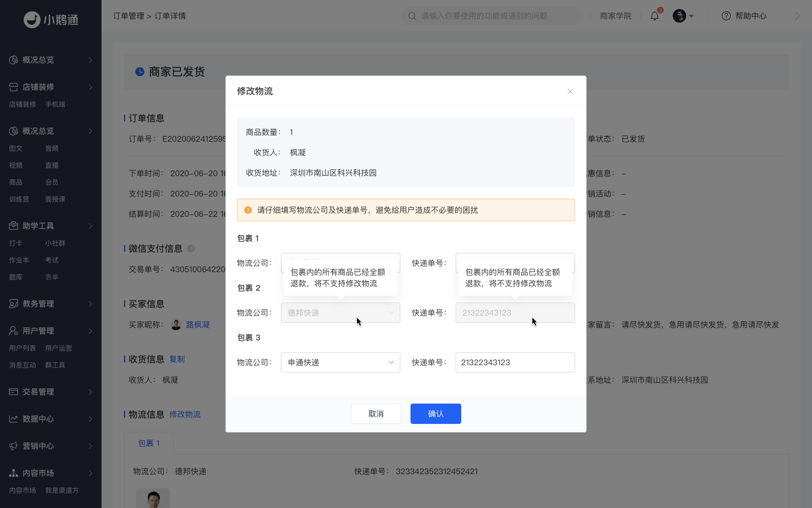Screen dimensions: 812x508
Task: Click the 助学工具 briefcase icon
Action: (x=14, y=226)
